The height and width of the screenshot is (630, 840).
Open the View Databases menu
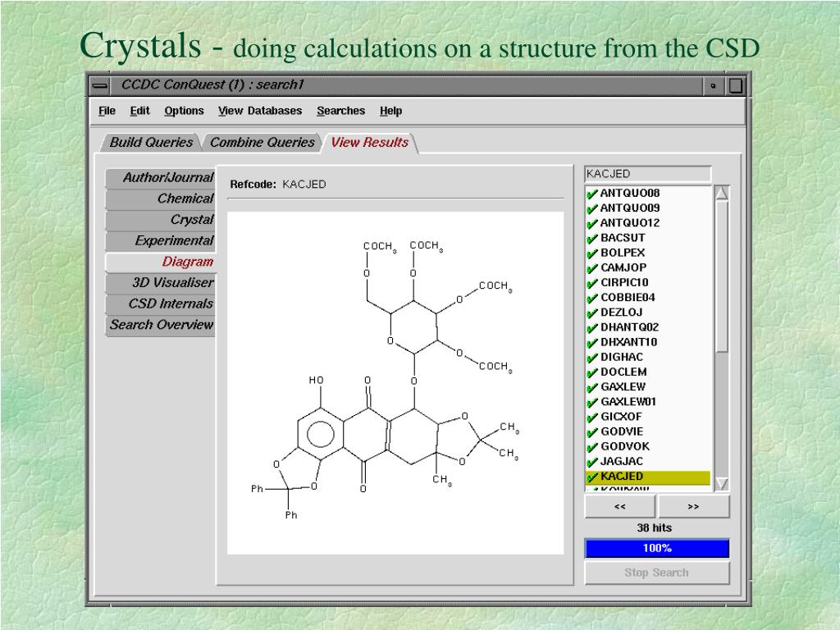click(260, 111)
